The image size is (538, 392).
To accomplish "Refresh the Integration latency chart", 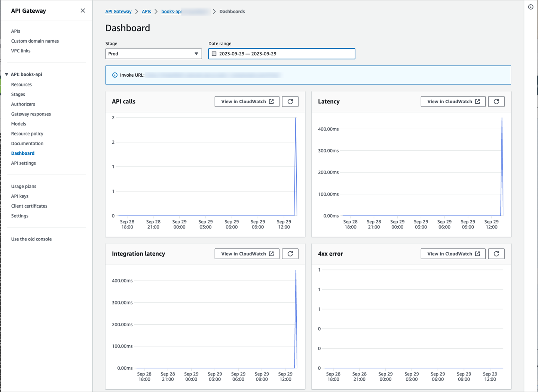I will pos(290,254).
